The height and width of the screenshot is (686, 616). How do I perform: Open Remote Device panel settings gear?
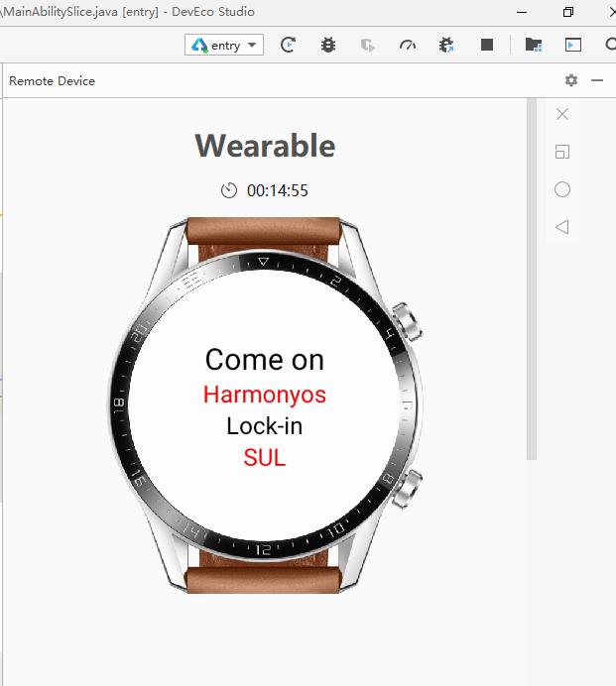pos(571,80)
